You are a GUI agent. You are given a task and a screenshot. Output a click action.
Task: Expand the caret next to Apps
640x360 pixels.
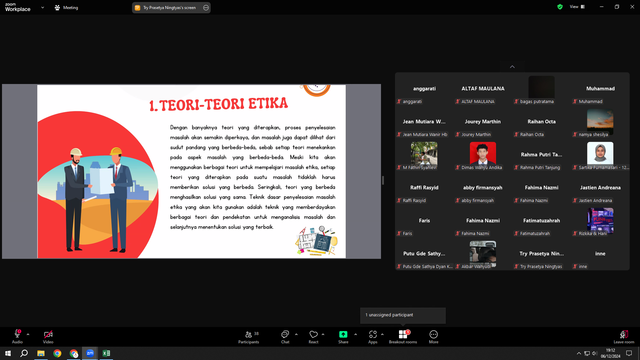pyautogui.click(x=382, y=334)
